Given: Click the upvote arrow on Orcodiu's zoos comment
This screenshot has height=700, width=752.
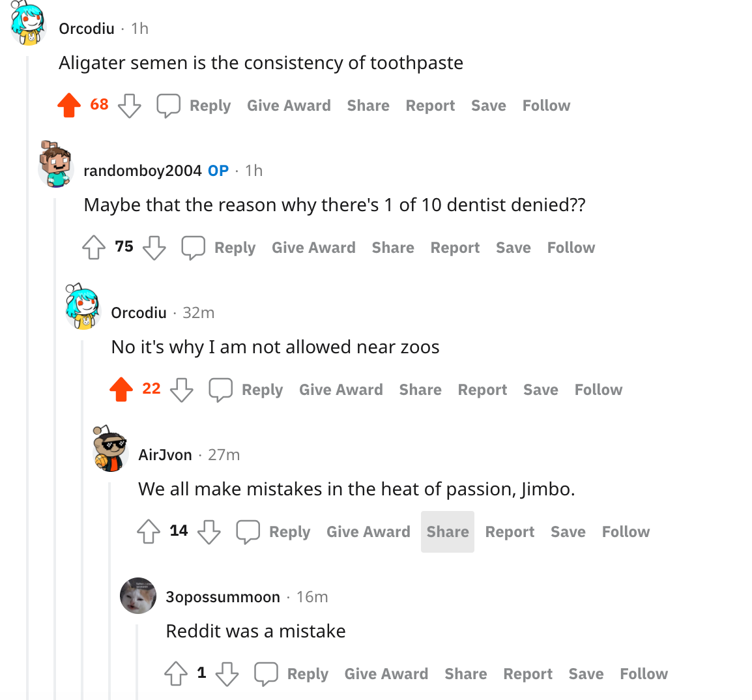Looking at the screenshot, I should 121,389.
